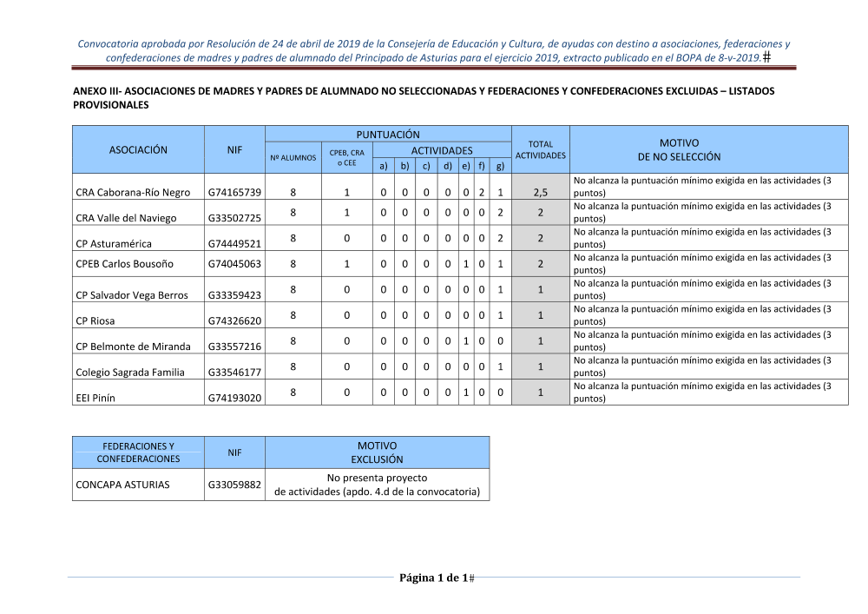This screenshot has width=868, height=614.
Task: Click the PUNTUACIÓN header cell
Action: pyautogui.click(x=387, y=134)
